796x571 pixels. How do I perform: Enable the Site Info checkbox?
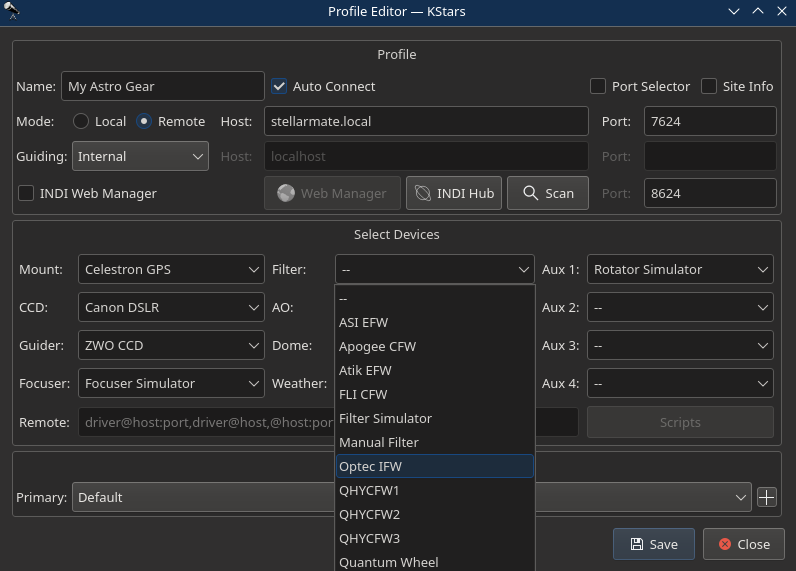(x=709, y=86)
